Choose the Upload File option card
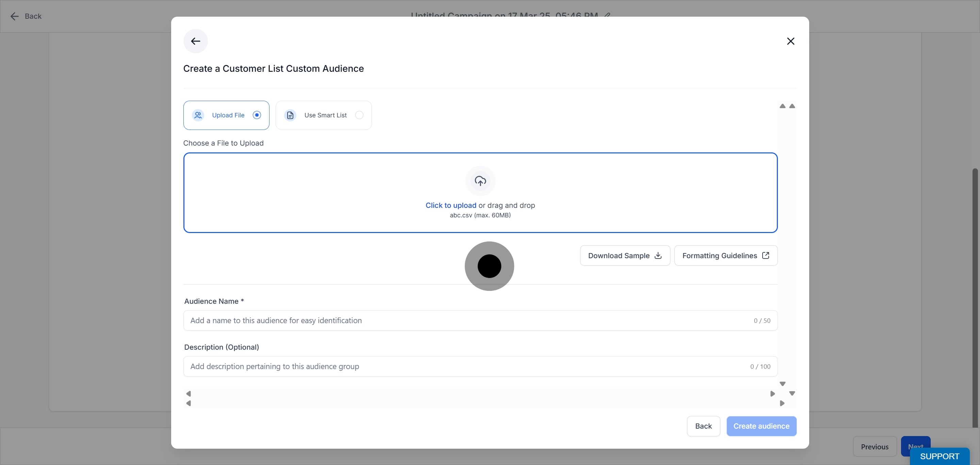980x465 pixels. tap(226, 115)
